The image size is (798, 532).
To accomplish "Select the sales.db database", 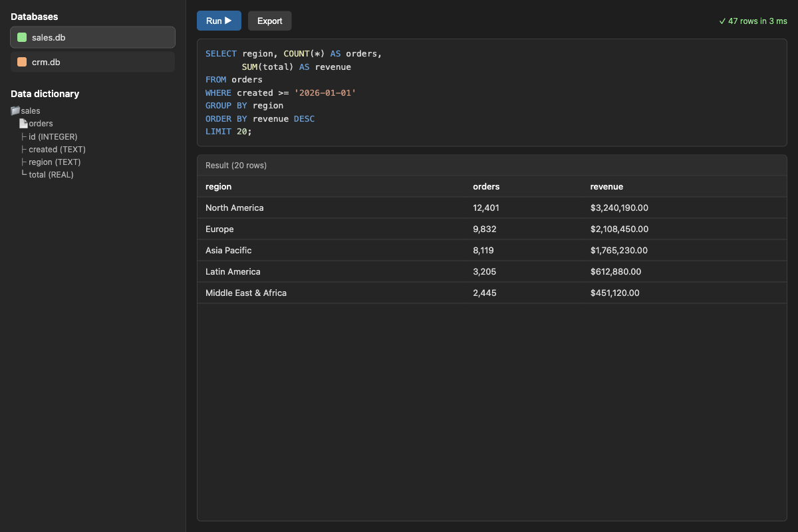I will click(92, 37).
